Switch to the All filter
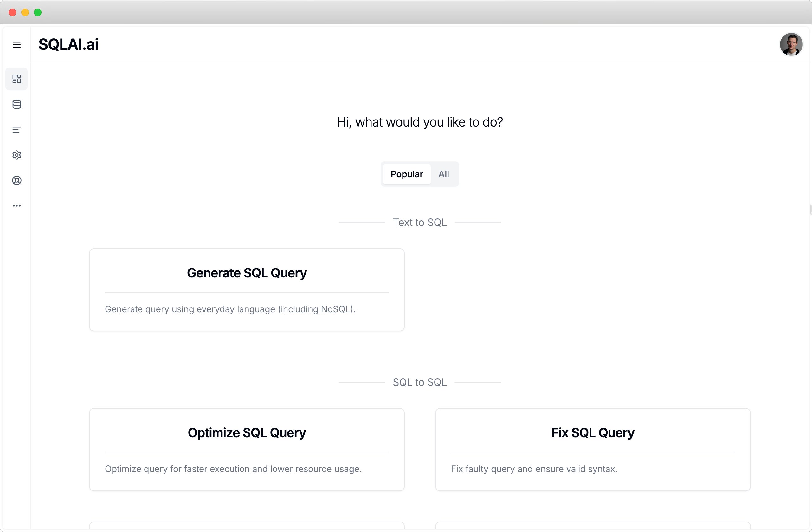Screen dimensions: 812x532 coord(443,174)
